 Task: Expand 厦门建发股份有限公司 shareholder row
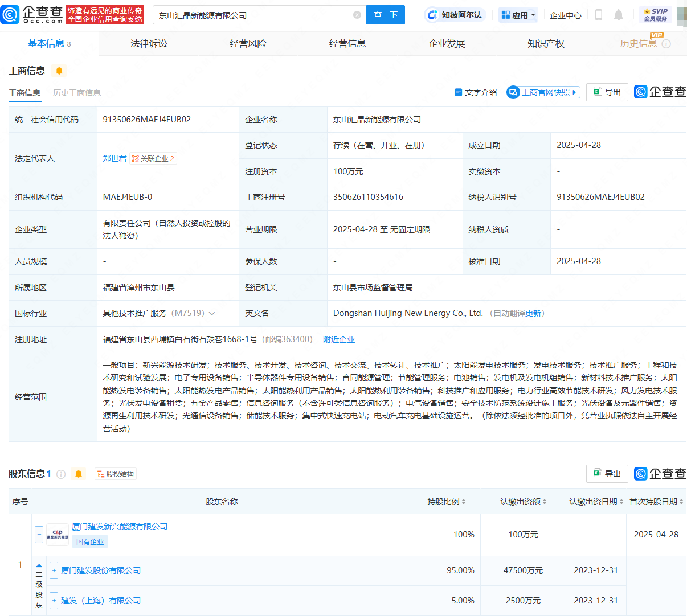(53, 570)
